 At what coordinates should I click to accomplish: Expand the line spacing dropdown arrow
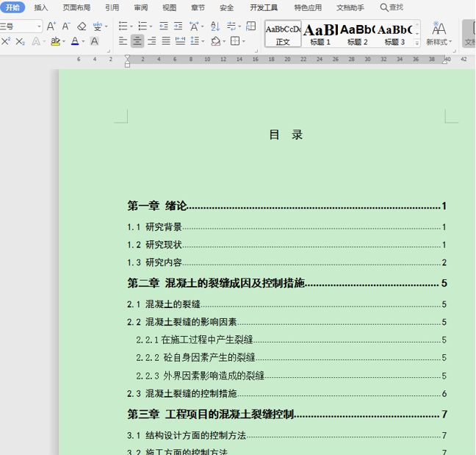point(203,41)
